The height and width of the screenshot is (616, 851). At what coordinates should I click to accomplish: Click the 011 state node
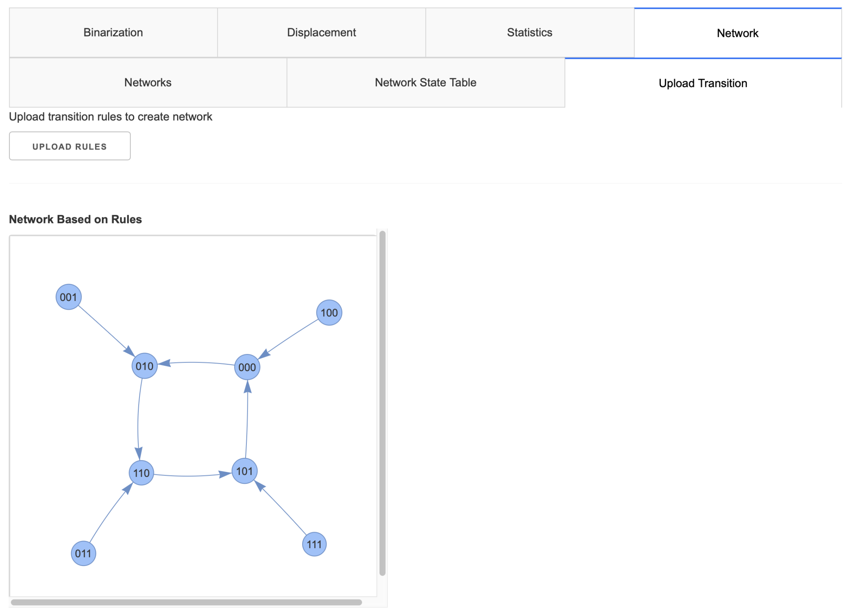pos(83,553)
